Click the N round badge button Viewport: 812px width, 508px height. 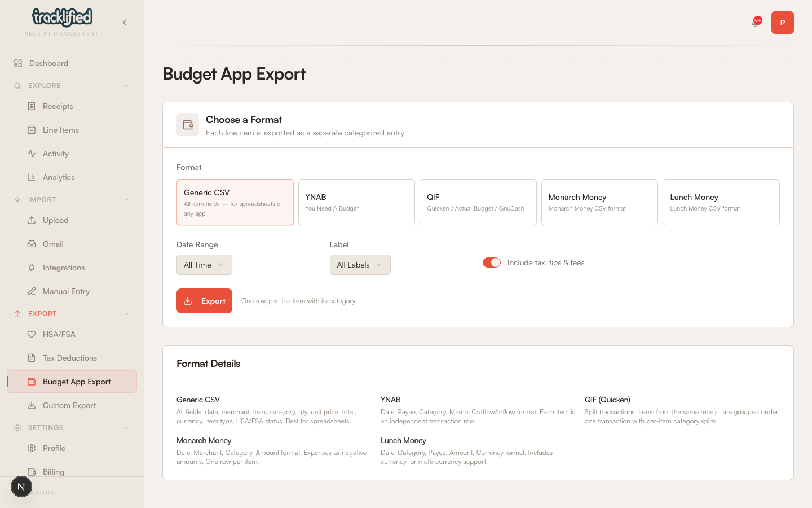pos(21,487)
